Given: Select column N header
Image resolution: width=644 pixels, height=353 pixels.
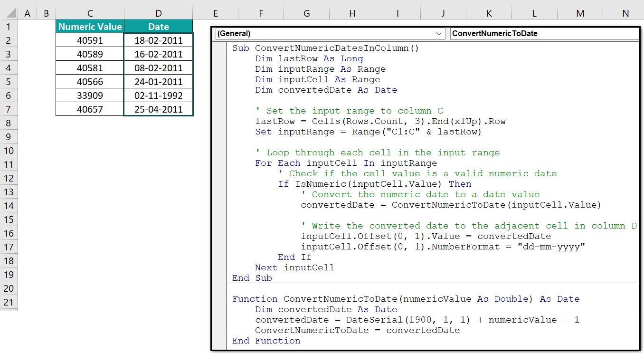Looking at the screenshot, I should [x=625, y=14].
